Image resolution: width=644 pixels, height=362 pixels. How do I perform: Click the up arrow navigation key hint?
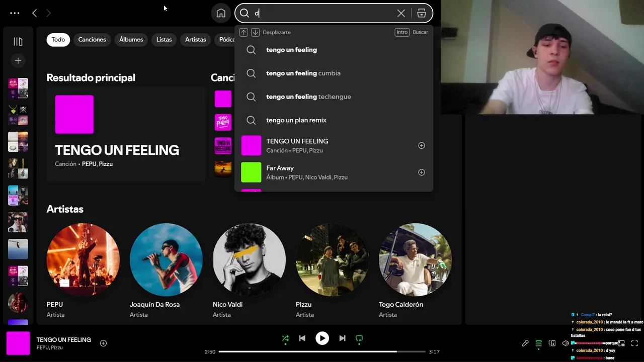coord(244,32)
